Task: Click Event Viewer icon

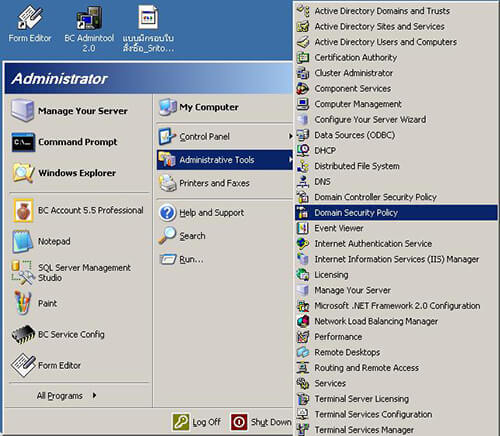Action: click(x=303, y=228)
